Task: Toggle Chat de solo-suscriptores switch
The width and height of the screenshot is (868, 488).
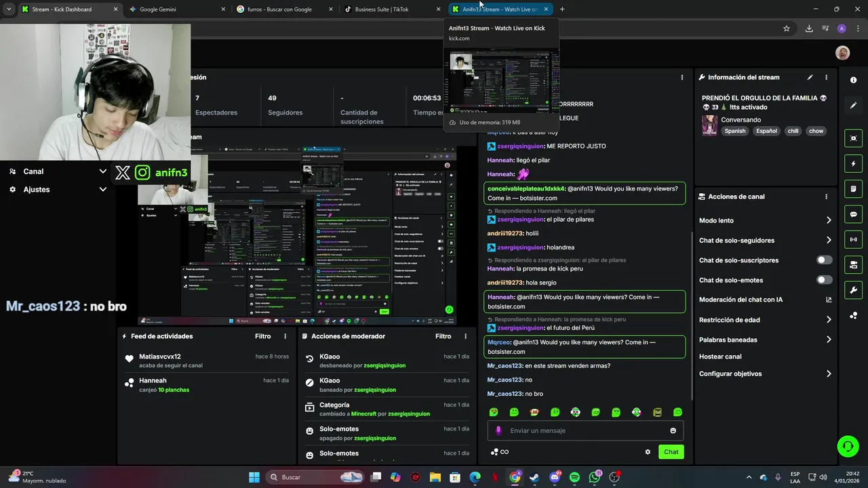Action: click(x=825, y=260)
